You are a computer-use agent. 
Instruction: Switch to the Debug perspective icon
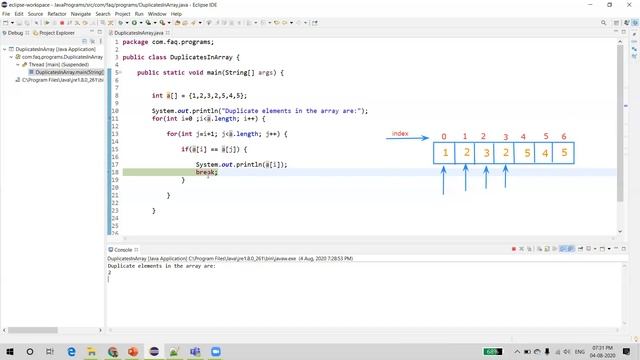(x=635, y=23)
